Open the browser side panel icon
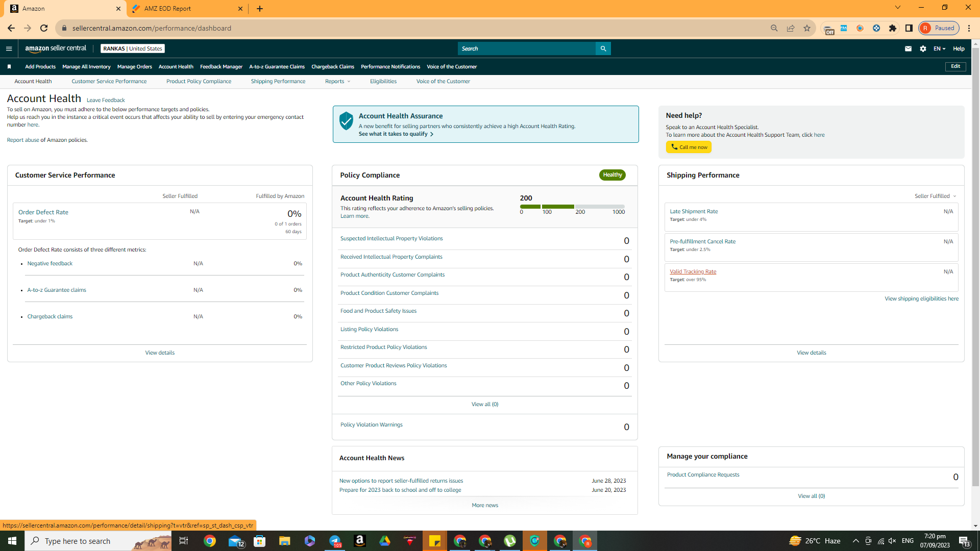The width and height of the screenshot is (980, 551). click(x=909, y=28)
